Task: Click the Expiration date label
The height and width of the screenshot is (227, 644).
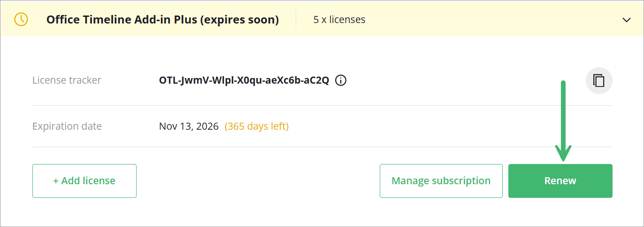Action: [67, 126]
